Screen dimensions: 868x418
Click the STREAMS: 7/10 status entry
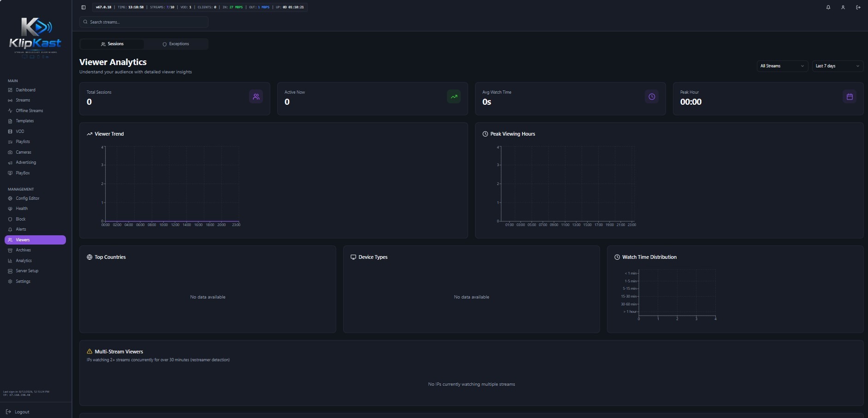(x=162, y=7)
